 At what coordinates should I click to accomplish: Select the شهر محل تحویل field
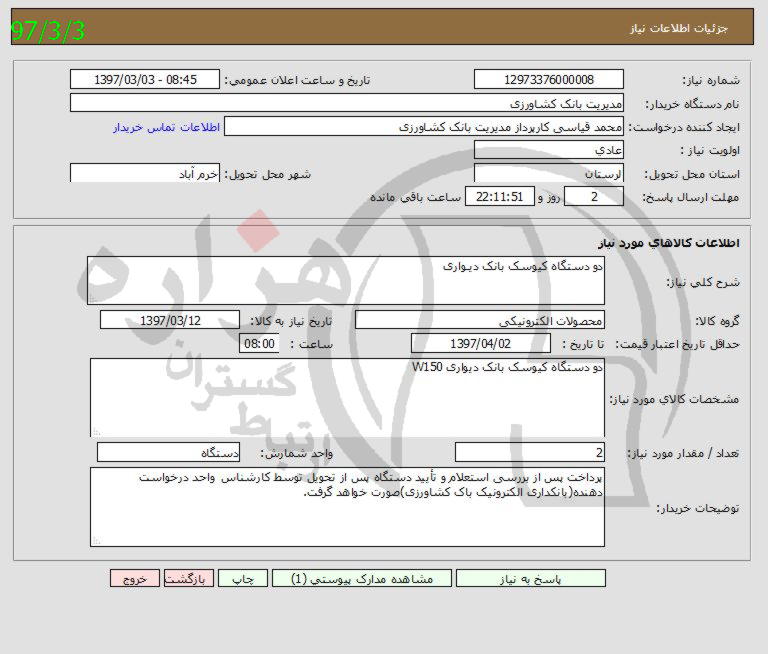[145, 174]
